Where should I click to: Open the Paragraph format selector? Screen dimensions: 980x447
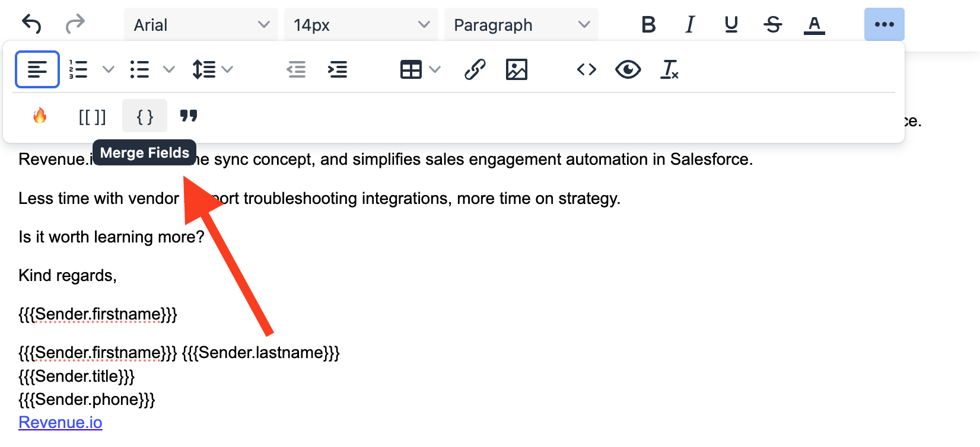pyautogui.click(x=521, y=24)
